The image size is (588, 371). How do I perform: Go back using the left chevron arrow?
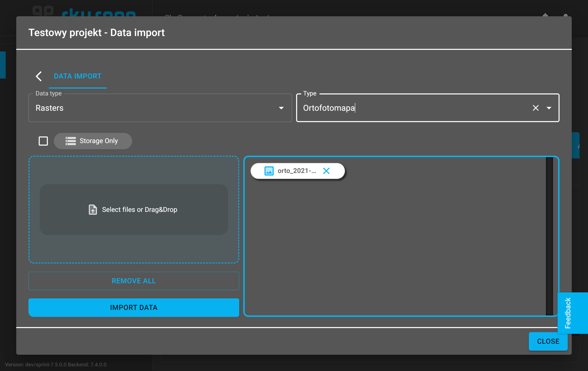[x=39, y=76]
